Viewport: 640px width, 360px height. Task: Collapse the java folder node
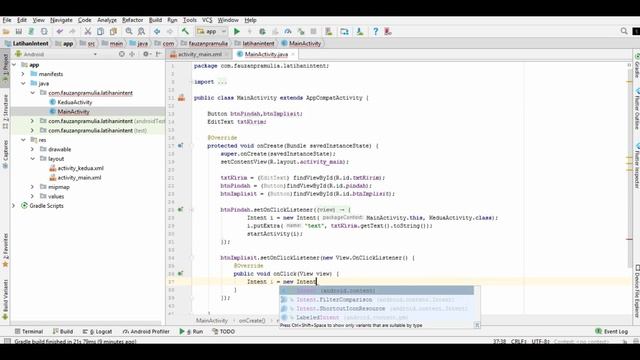[23, 83]
